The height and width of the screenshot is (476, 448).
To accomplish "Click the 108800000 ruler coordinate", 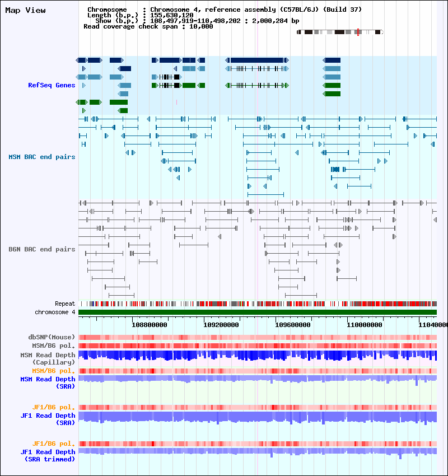I will [150, 325].
